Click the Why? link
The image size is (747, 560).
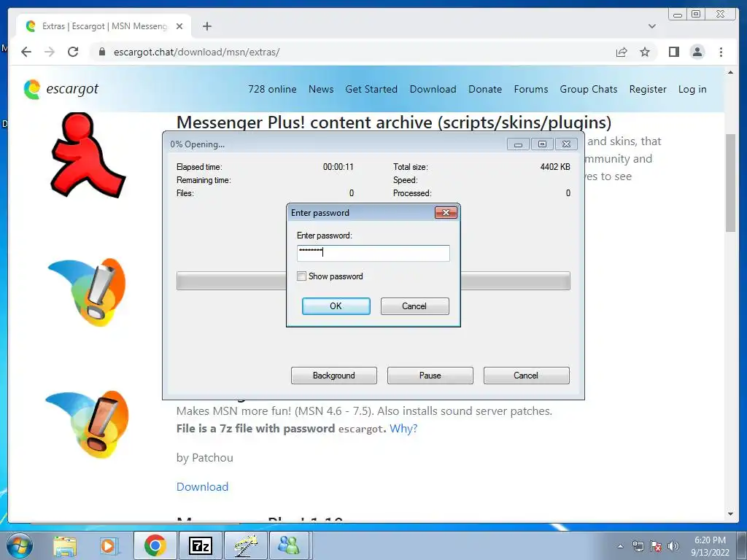403,429
